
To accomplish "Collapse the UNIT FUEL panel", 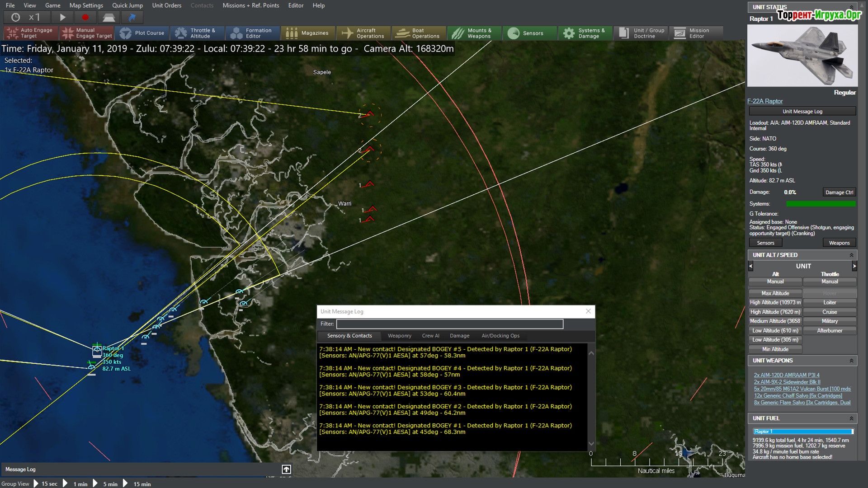I will pyautogui.click(x=851, y=418).
